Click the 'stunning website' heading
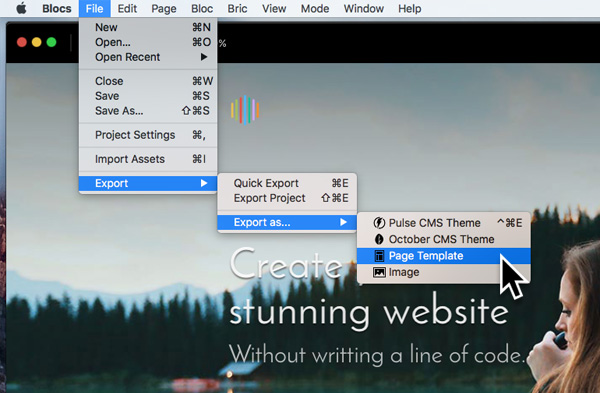Image resolution: width=600 pixels, height=393 pixels. (369, 313)
